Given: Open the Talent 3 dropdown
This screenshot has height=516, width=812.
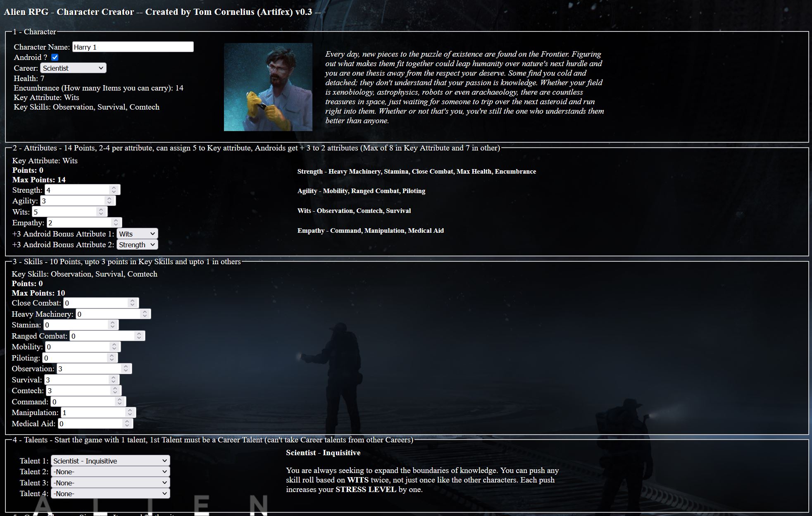Looking at the screenshot, I should [110, 483].
